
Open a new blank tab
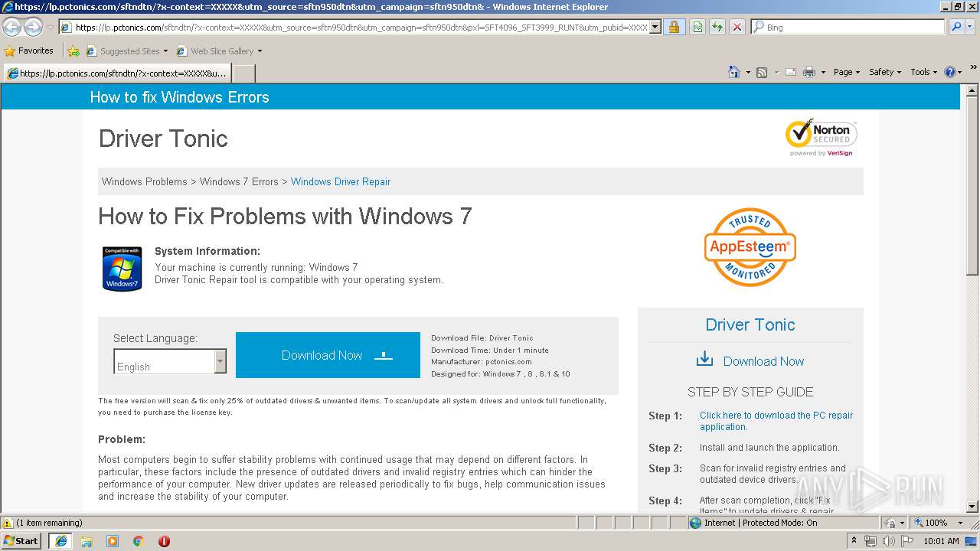tap(243, 73)
